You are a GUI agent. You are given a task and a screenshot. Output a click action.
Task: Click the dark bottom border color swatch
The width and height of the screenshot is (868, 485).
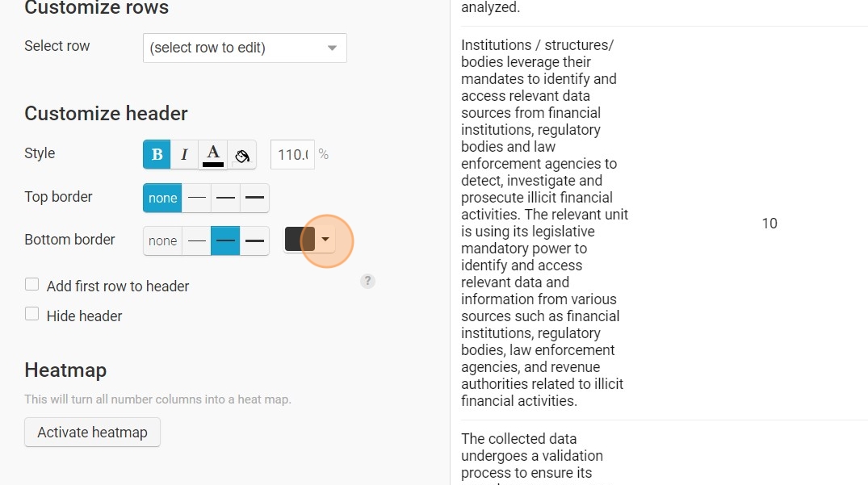(300, 240)
